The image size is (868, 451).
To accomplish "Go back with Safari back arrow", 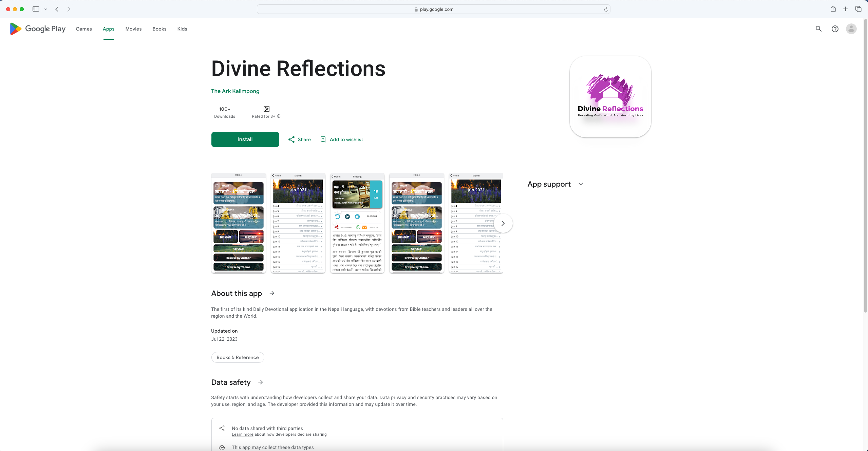I will coord(57,9).
